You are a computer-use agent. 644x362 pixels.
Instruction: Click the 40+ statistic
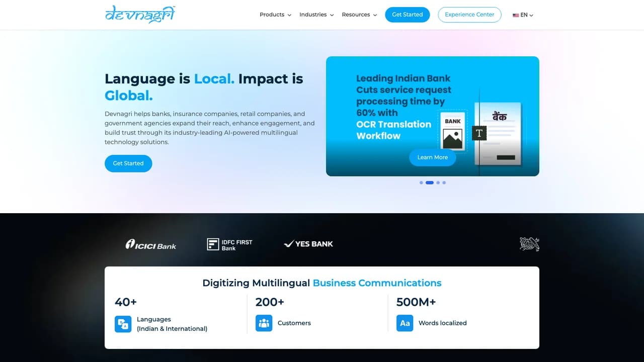point(126,302)
